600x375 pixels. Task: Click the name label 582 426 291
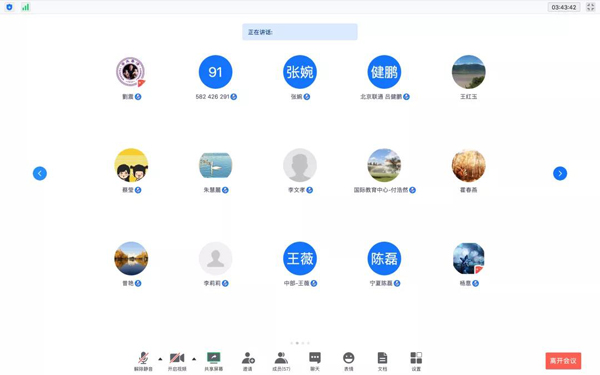pos(212,97)
